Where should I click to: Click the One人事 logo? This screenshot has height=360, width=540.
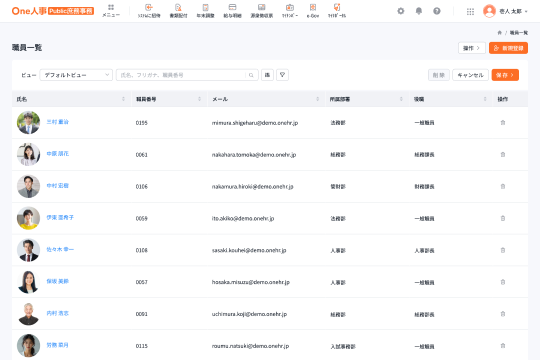coord(53,11)
